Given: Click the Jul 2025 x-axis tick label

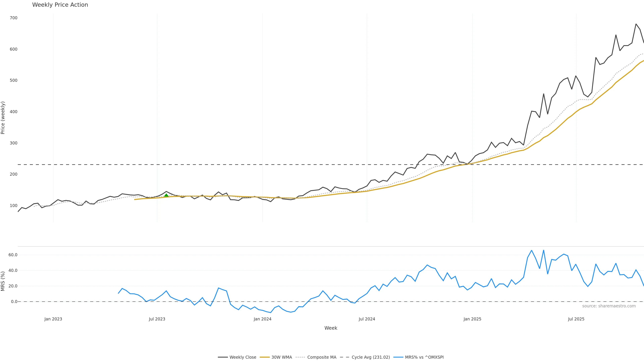Looking at the screenshot, I should click(x=576, y=319).
